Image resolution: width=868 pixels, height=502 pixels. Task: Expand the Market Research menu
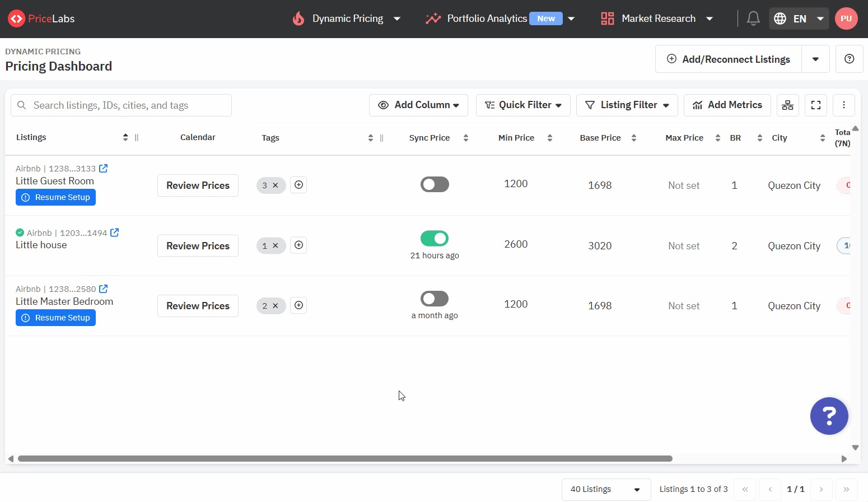pos(657,18)
